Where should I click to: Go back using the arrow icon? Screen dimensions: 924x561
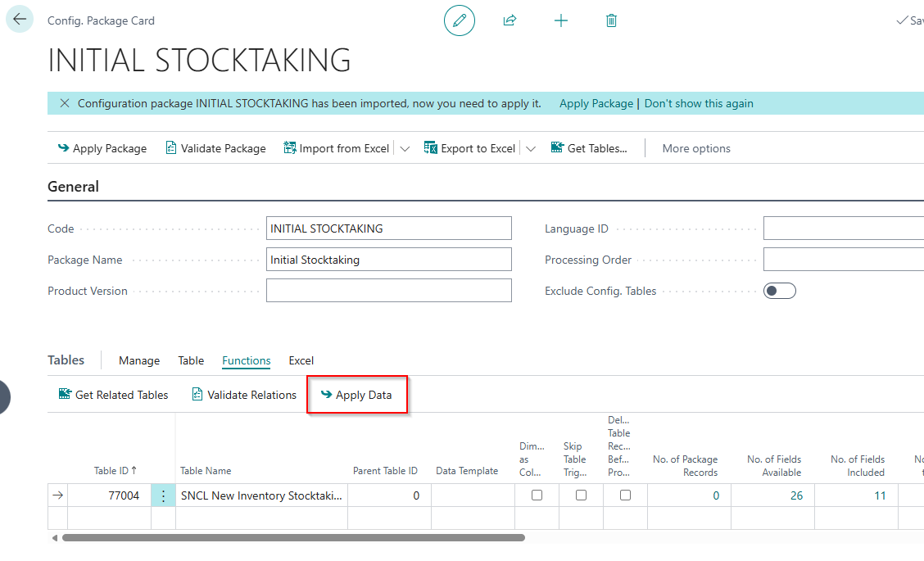pos(20,19)
